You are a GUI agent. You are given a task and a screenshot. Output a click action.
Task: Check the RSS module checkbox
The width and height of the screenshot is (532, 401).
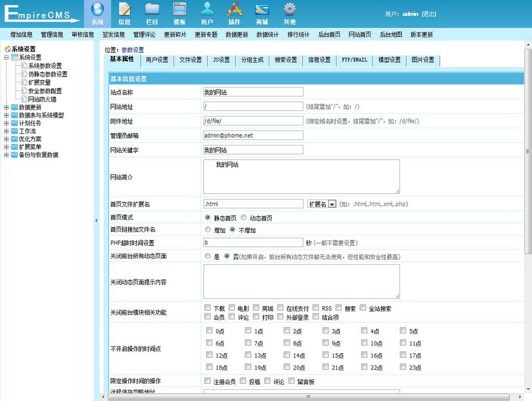[316, 307]
